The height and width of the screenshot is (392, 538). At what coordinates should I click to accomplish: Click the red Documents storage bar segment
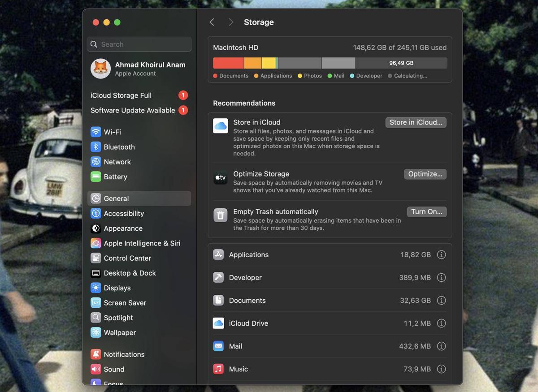point(228,63)
